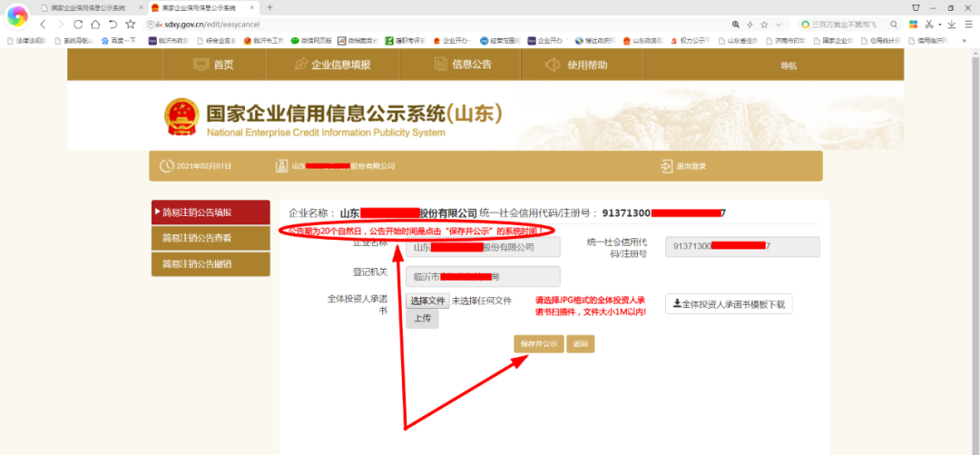Reload the page with the refresh icon

click(x=78, y=25)
